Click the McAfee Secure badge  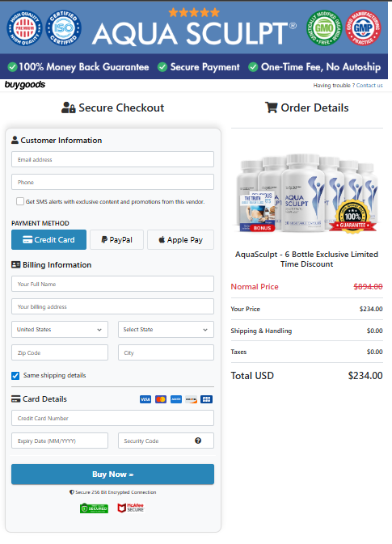pos(131,508)
